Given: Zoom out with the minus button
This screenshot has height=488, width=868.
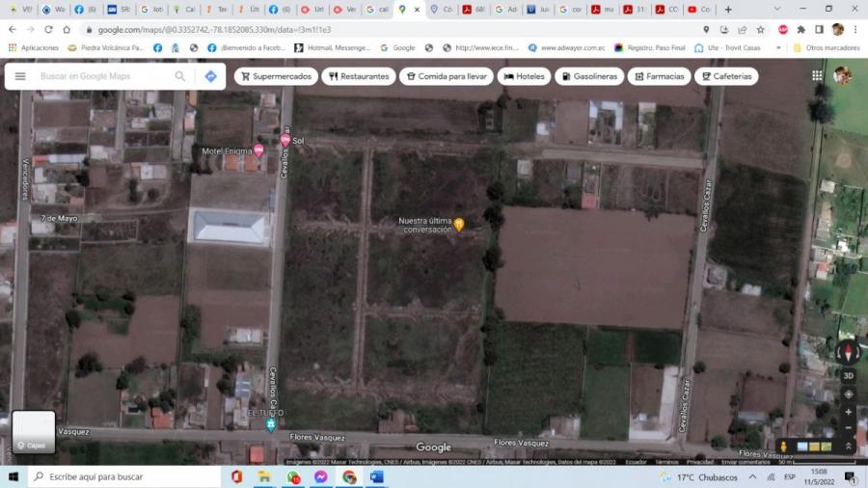Looking at the screenshot, I should [x=848, y=427].
